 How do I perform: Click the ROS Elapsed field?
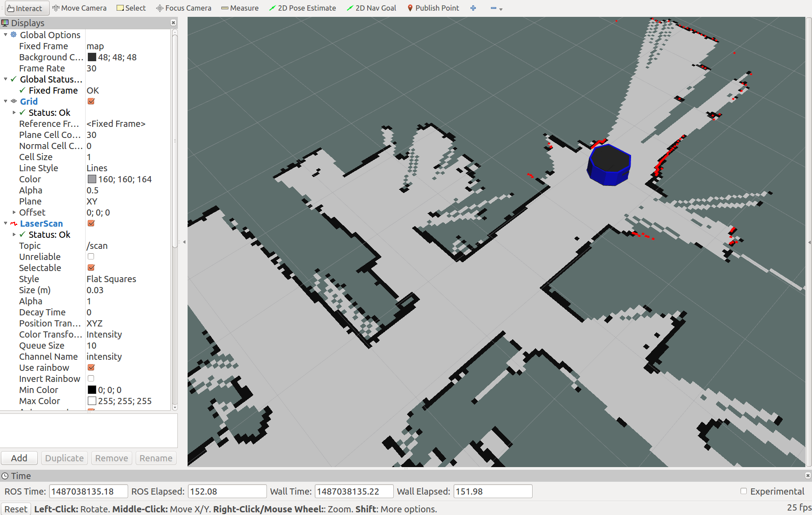pos(227,491)
